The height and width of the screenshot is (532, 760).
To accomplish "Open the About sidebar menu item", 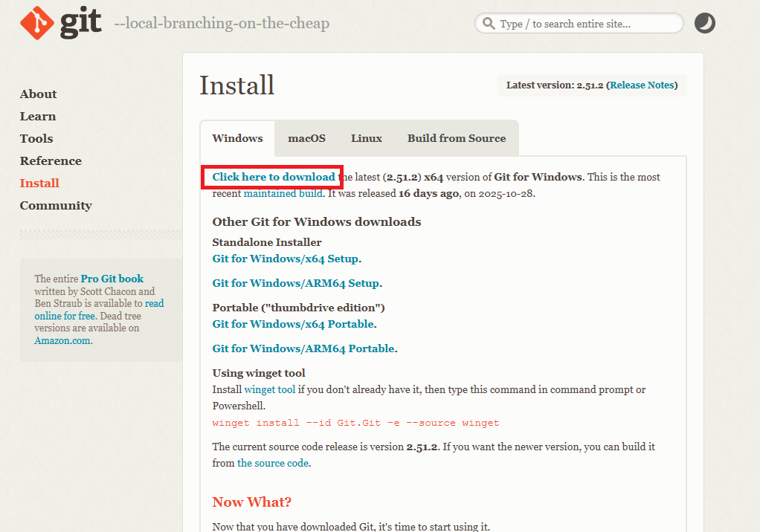I will 38,94.
